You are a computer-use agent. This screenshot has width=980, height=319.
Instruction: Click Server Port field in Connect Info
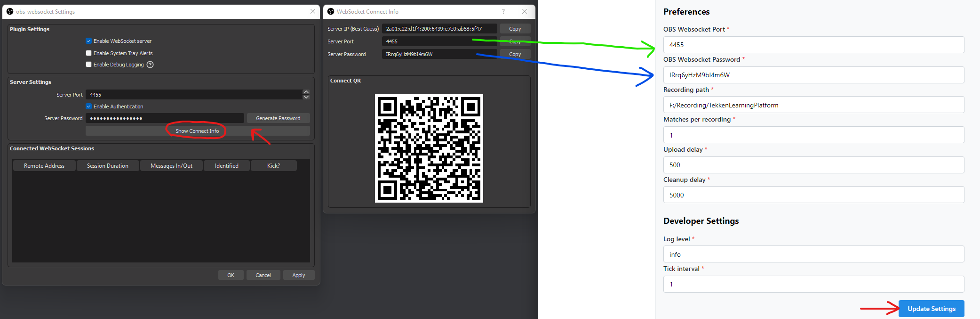439,41
